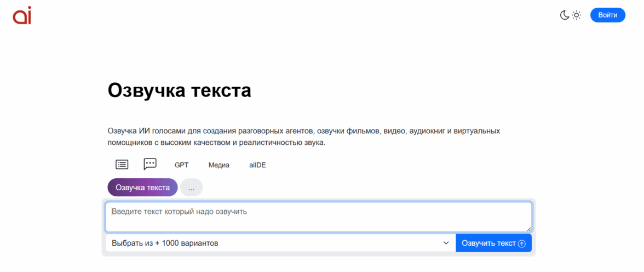Enable light theme via sun icon
The image size is (644, 272).
click(x=577, y=15)
